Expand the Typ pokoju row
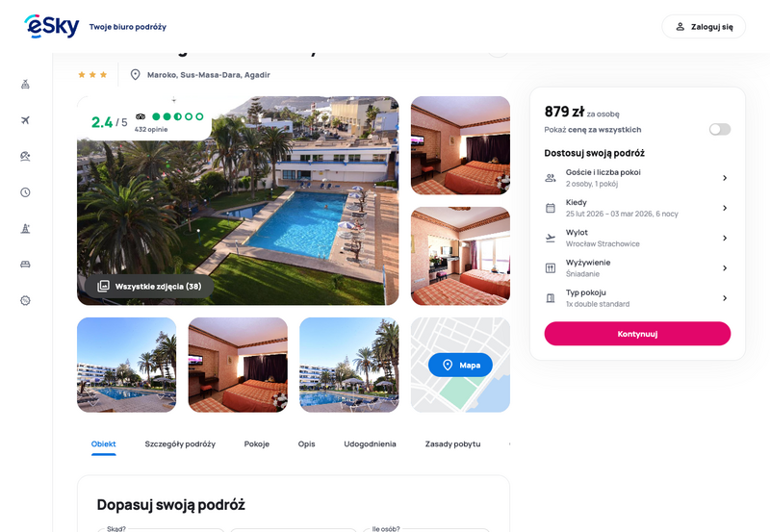This screenshot has height=532, width=770. (637, 298)
